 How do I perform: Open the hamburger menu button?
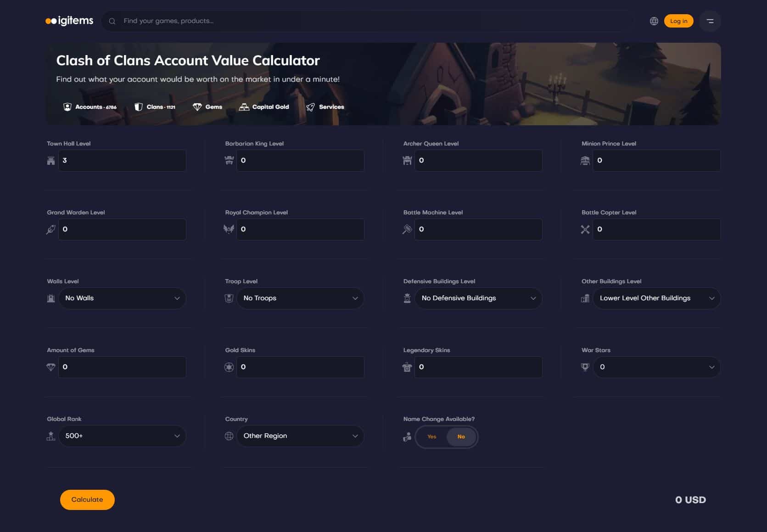click(710, 21)
